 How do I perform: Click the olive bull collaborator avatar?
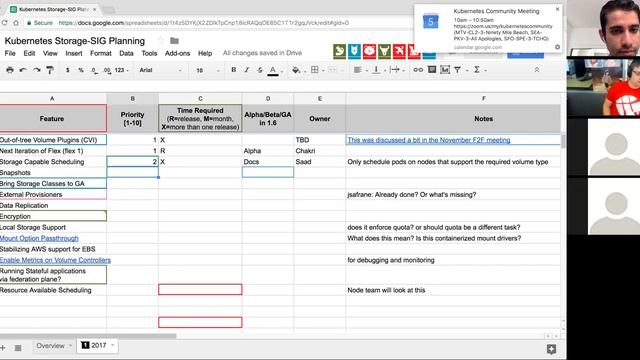pyautogui.click(x=384, y=51)
